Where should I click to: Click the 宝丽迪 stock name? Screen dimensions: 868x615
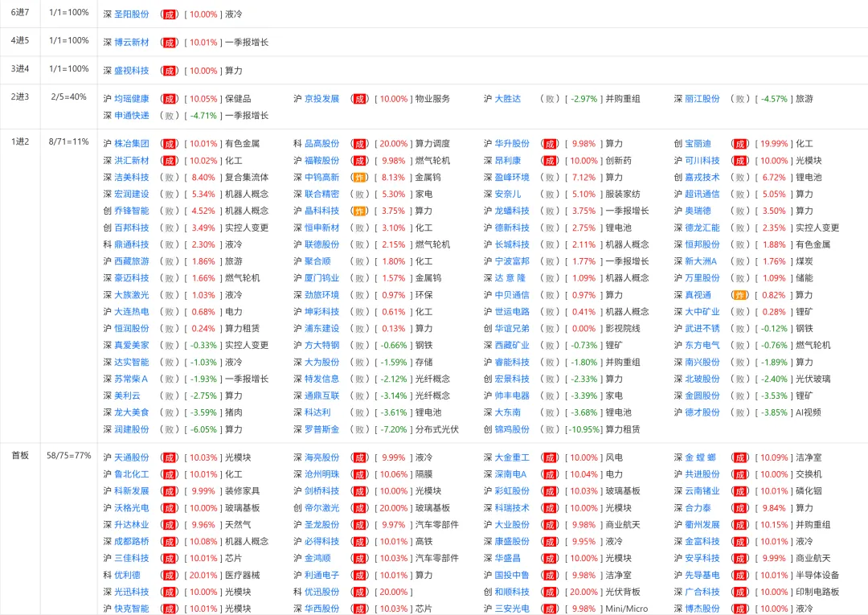click(698, 144)
